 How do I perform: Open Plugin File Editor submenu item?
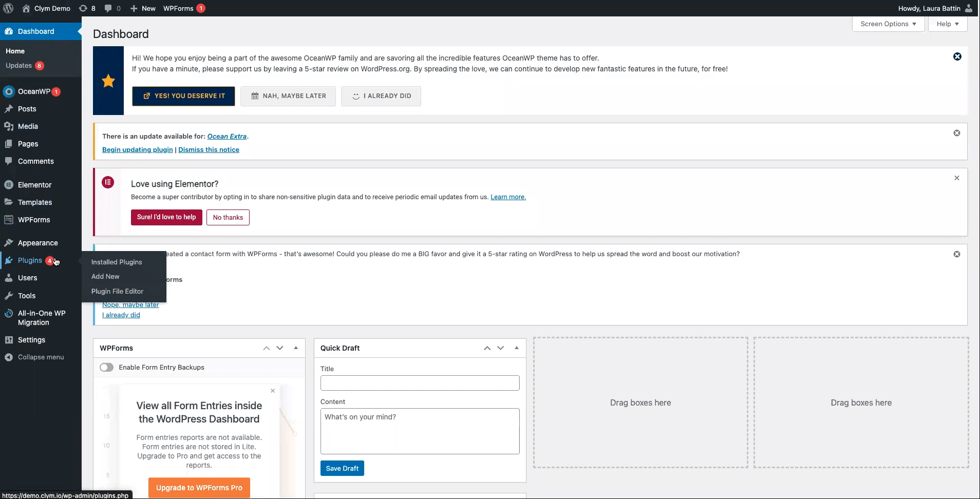pos(117,291)
